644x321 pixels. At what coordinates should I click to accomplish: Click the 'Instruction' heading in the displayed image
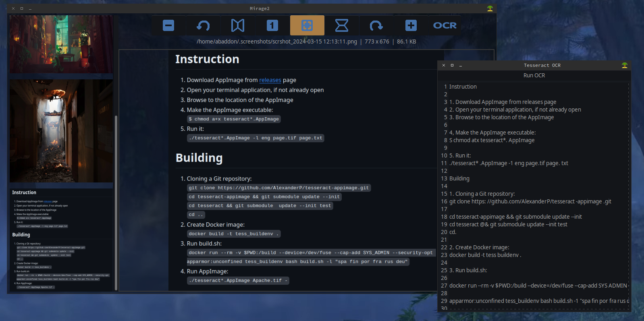(207, 59)
